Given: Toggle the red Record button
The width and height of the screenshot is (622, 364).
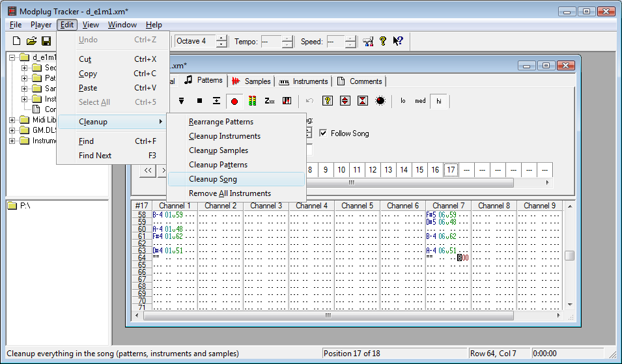Looking at the screenshot, I should (234, 102).
